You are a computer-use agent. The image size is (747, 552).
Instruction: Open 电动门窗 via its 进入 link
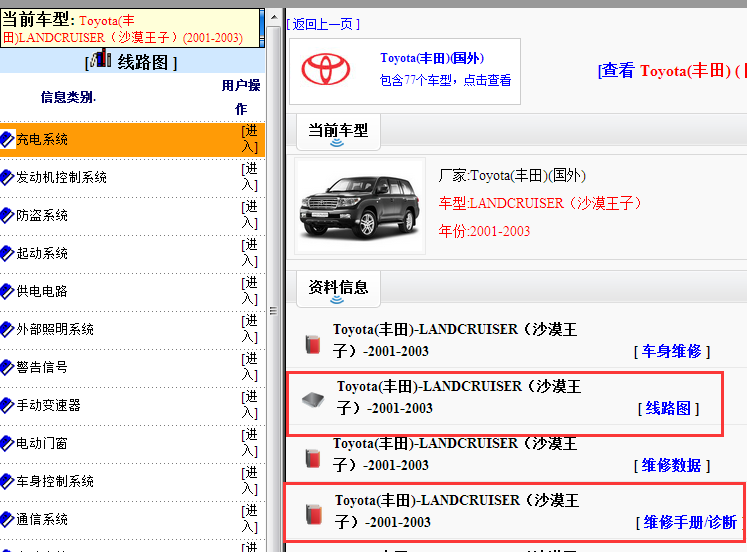click(250, 443)
